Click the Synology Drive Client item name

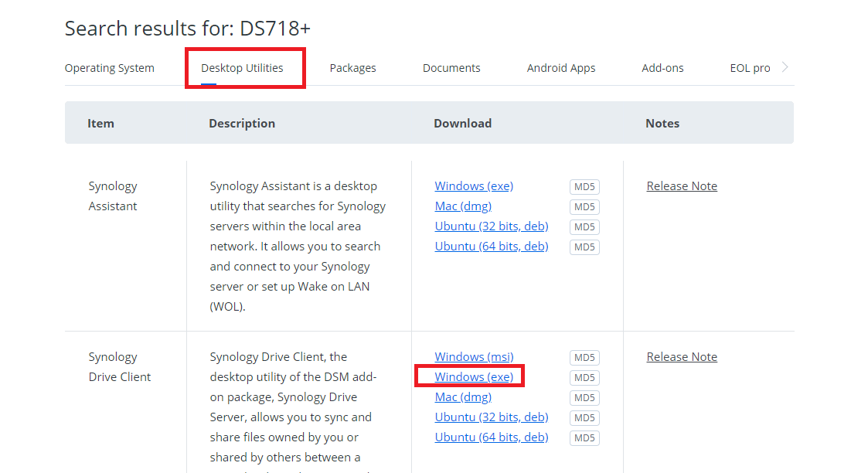pyautogui.click(x=120, y=367)
